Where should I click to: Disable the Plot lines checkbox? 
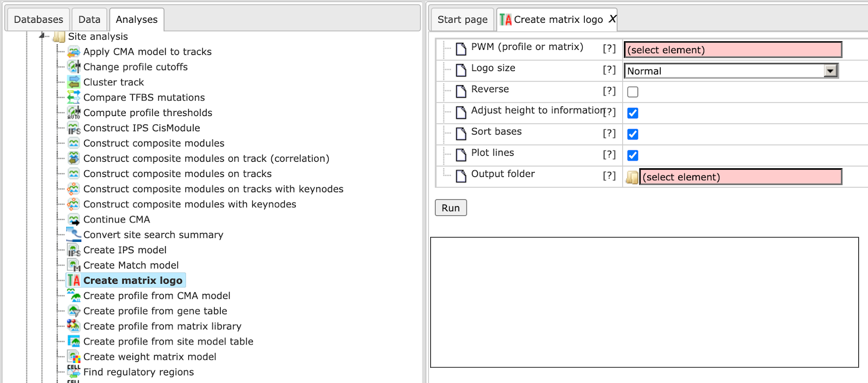pyautogui.click(x=633, y=155)
